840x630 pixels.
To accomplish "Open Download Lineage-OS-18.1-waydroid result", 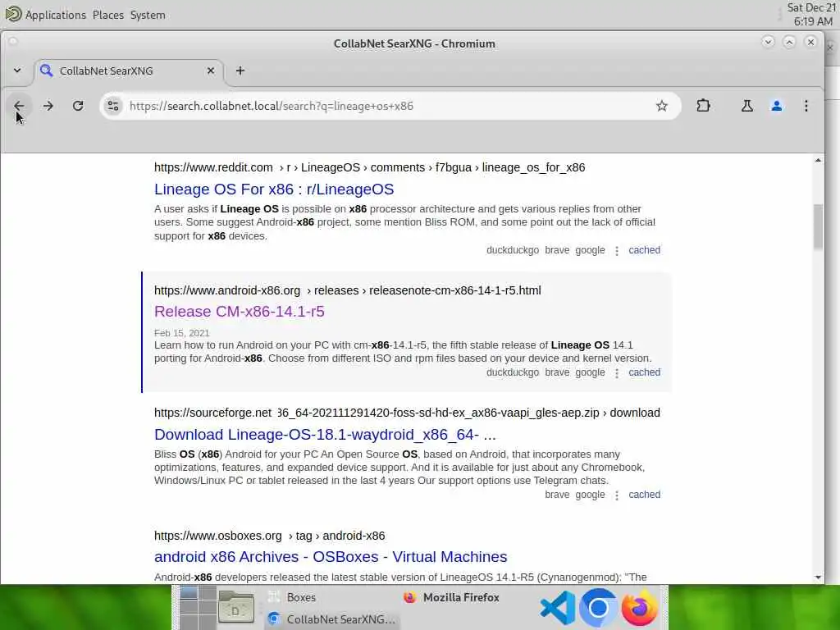I will 325,435.
